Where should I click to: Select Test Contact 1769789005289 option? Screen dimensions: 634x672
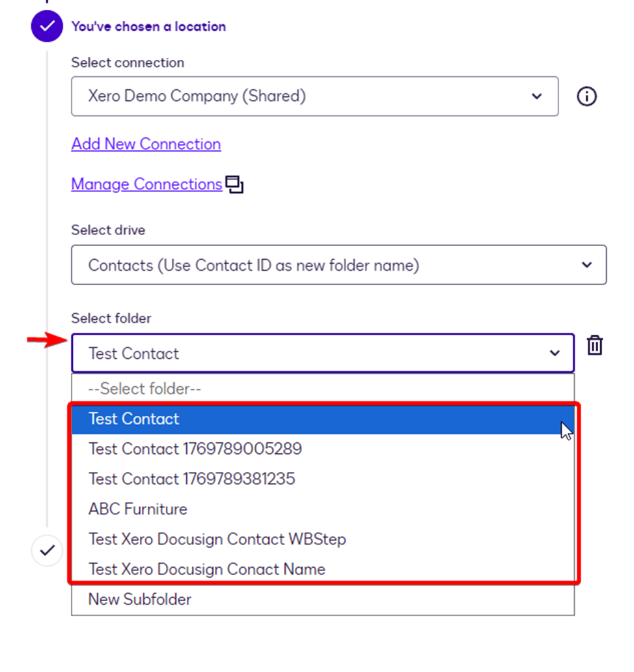[x=195, y=449]
